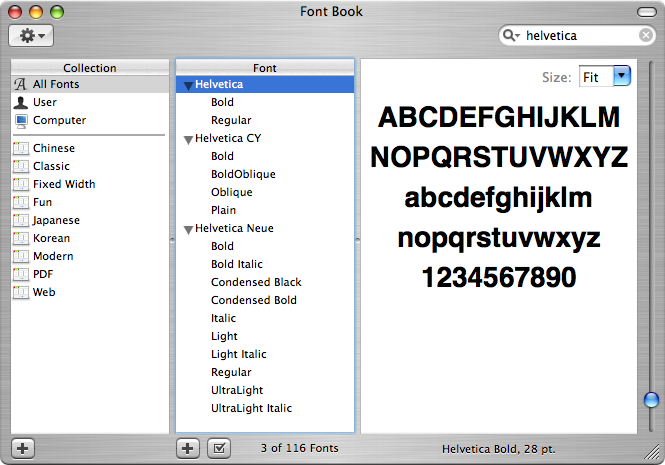Click the search magnifier dropdown icon

tap(511, 35)
